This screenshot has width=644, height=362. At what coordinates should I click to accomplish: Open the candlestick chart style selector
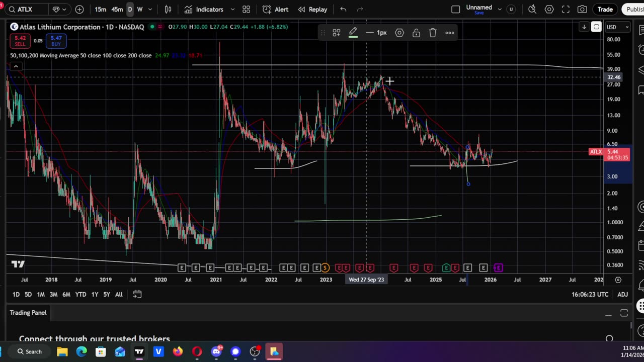pyautogui.click(x=168, y=9)
